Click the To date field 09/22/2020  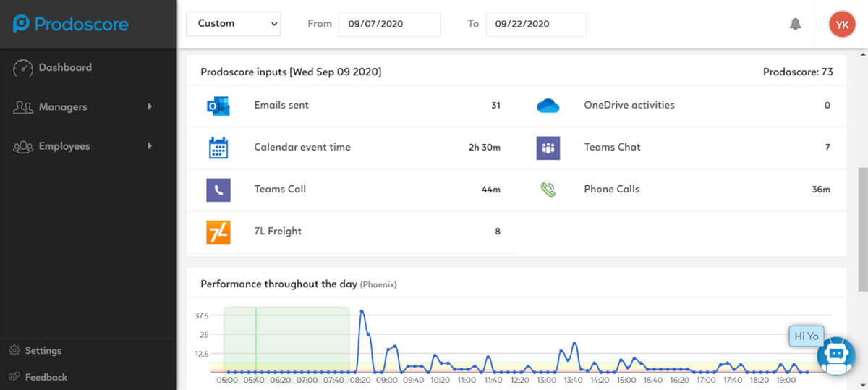click(x=536, y=24)
